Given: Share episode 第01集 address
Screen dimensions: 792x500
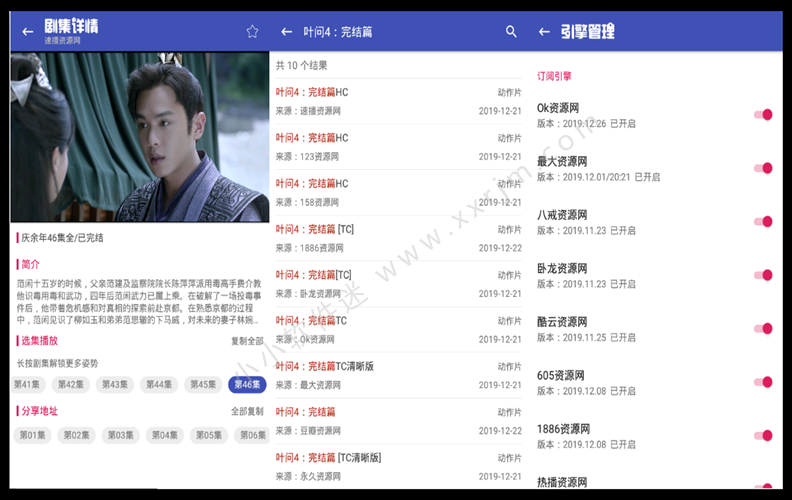Looking at the screenshot, I should click(32, 435).
